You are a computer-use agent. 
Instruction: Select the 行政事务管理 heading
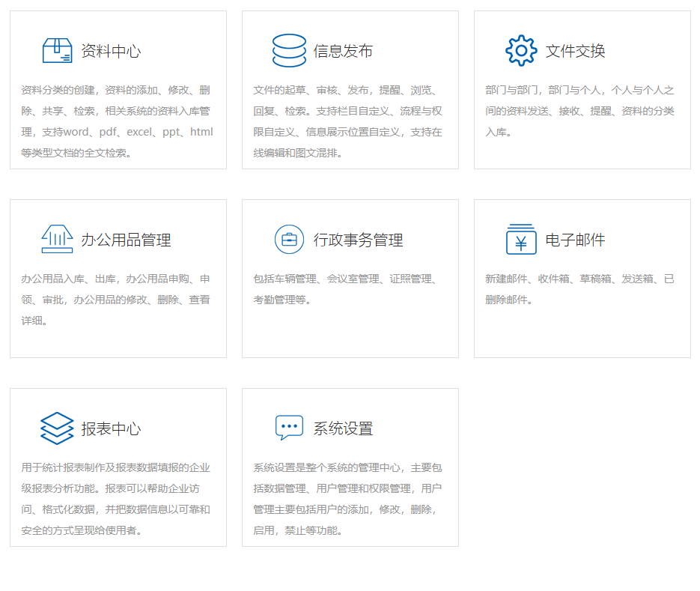click(358, 240)
